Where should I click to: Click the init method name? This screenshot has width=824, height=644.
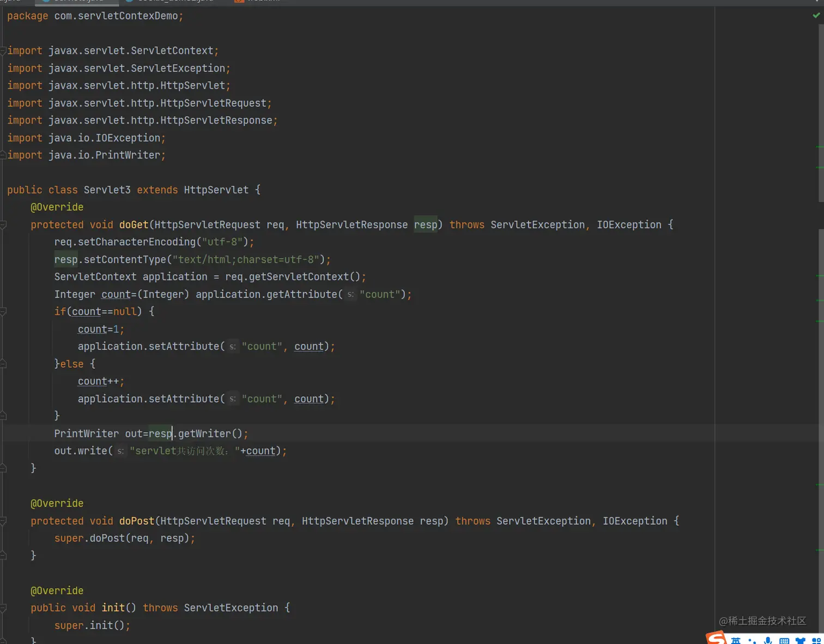(x=113, y=608)
